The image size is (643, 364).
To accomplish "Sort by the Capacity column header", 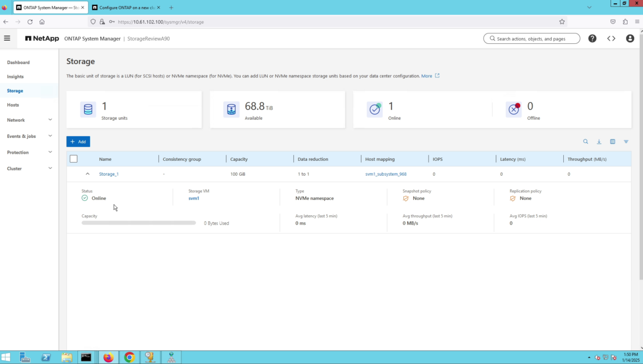I will coord(239,159).
